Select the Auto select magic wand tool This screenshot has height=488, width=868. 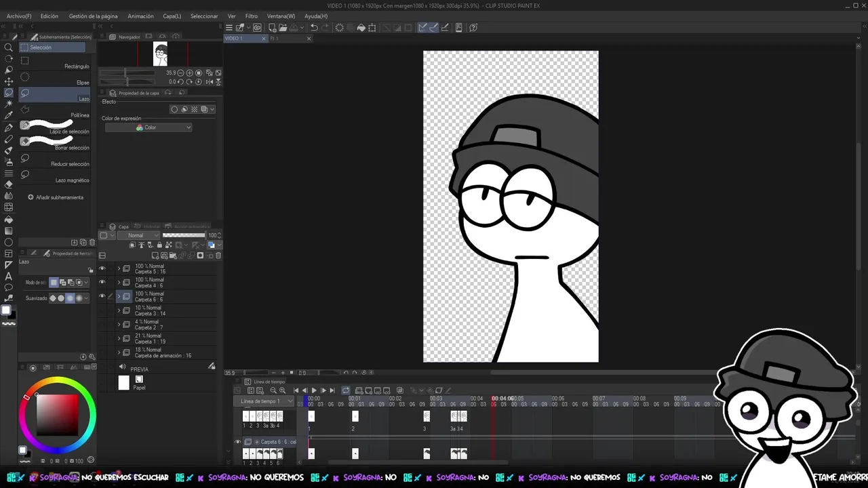(x=9, y=104)
